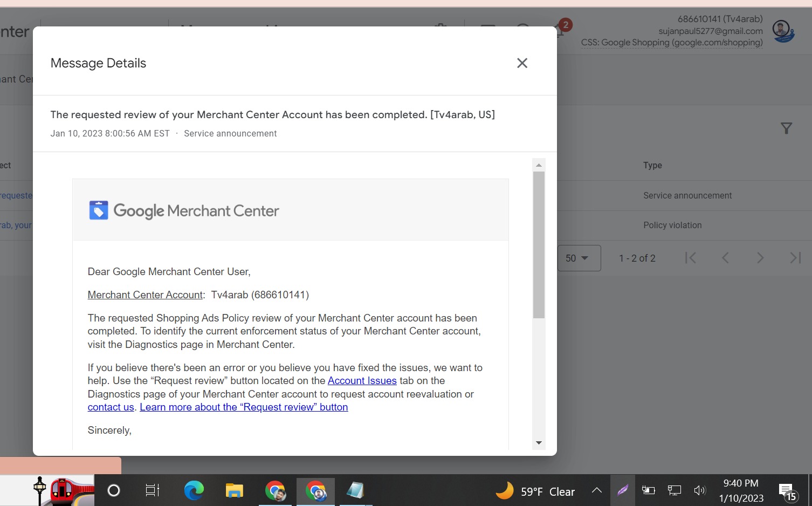The image size is (812, 506).
Task: Open the battery status tray icon
Action: click(x=648, y=490)
